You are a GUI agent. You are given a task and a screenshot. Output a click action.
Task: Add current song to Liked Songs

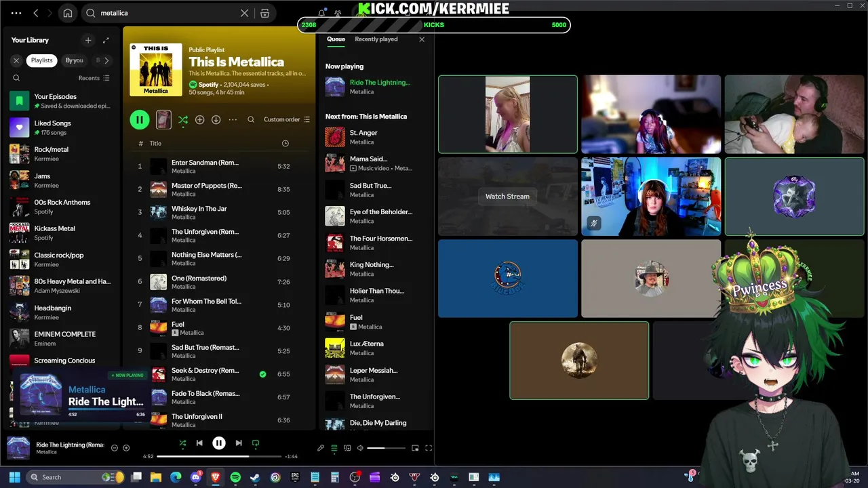(126, 448)
